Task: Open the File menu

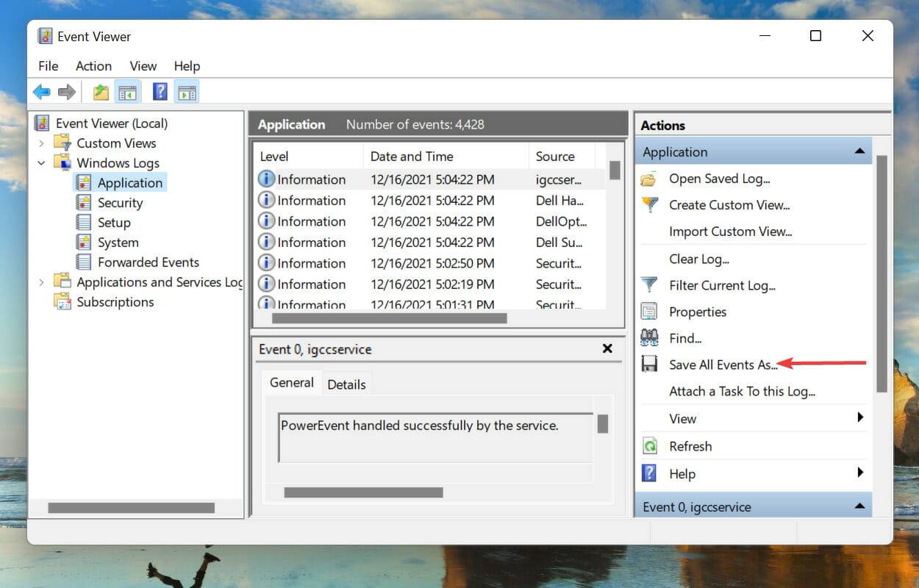Action: tap(49, 66)
